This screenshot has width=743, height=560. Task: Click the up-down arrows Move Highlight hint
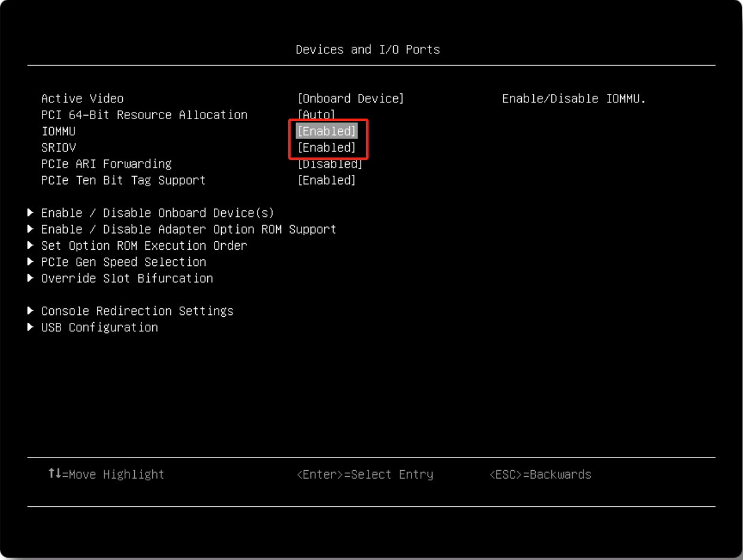(x=55, y=474)
